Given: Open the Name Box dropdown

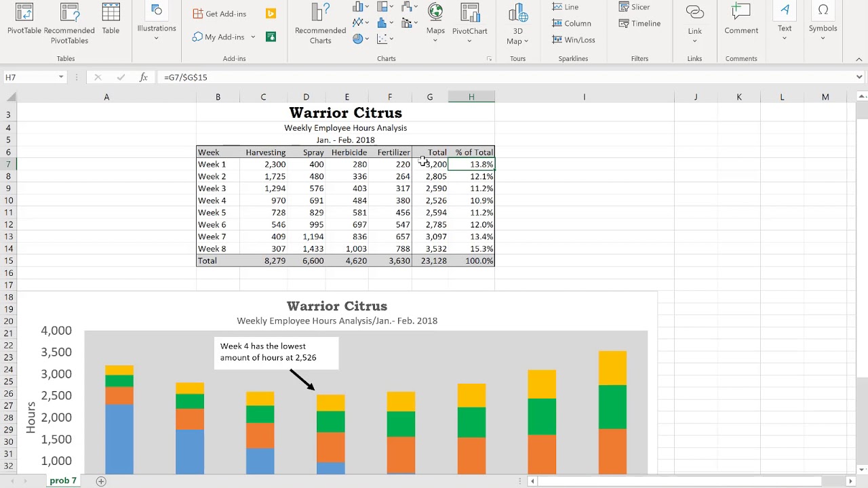Looking at the screenshot, I should click(x=61, y=77).
